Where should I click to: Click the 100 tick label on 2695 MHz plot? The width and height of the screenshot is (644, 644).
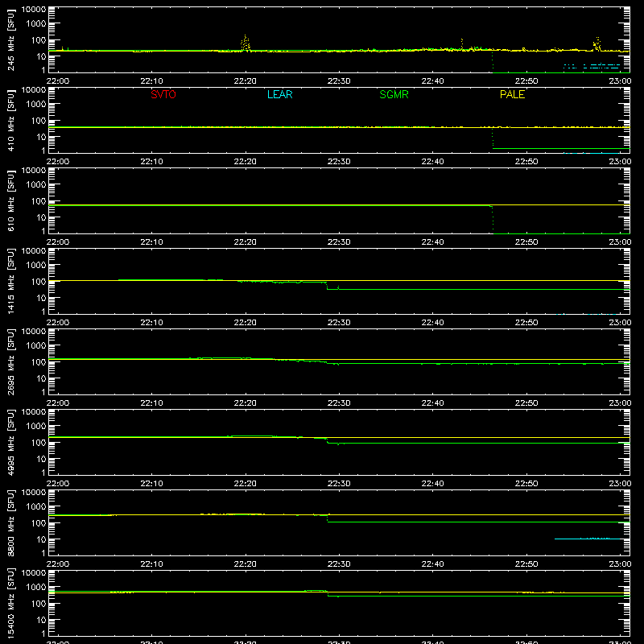pyautogui.click(x=39, y=361)
